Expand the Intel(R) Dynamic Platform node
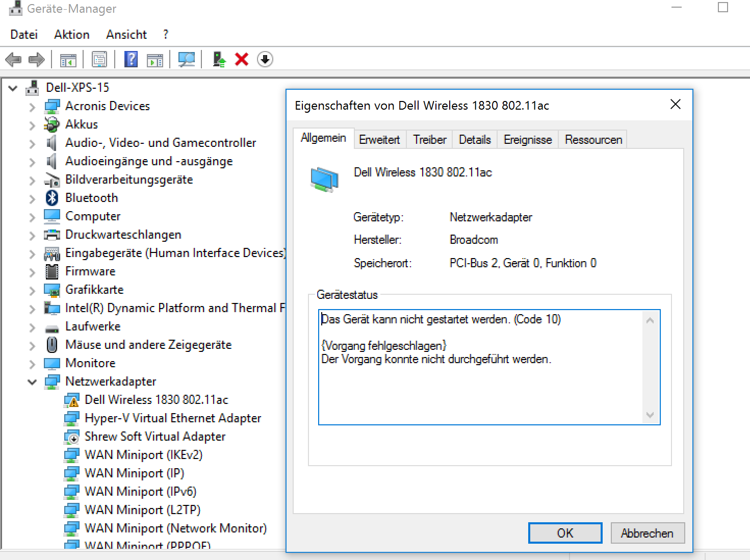This screenshot has height=560, width=750. pyautogui.click(x=32, y=309)
